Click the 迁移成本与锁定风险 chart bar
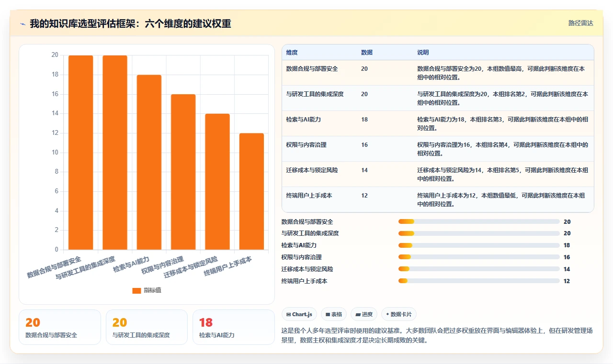Viewport: 613px width, 364px height. tap(217, 182)
